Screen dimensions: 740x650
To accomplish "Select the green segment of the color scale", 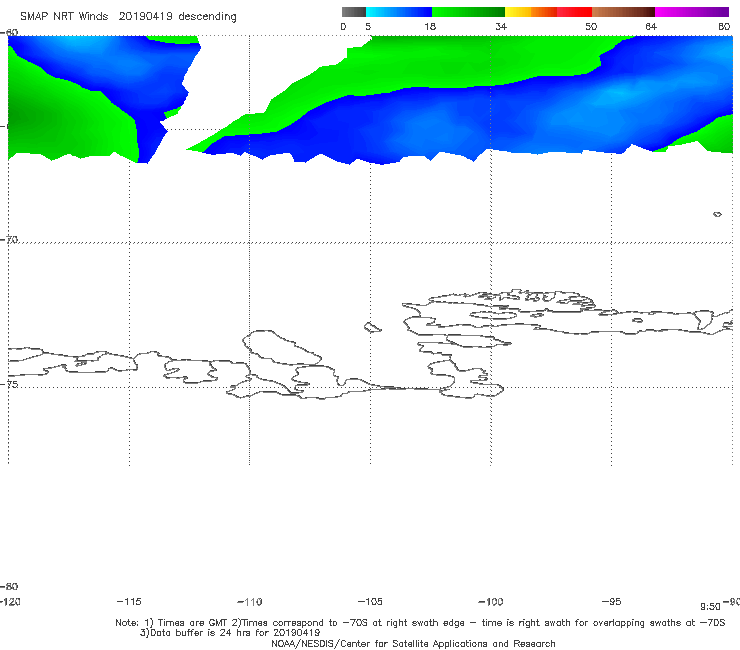I will [468, 12].
